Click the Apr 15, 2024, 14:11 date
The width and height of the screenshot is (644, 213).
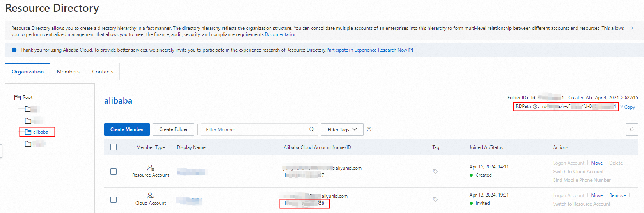click(x=489, y=167)
